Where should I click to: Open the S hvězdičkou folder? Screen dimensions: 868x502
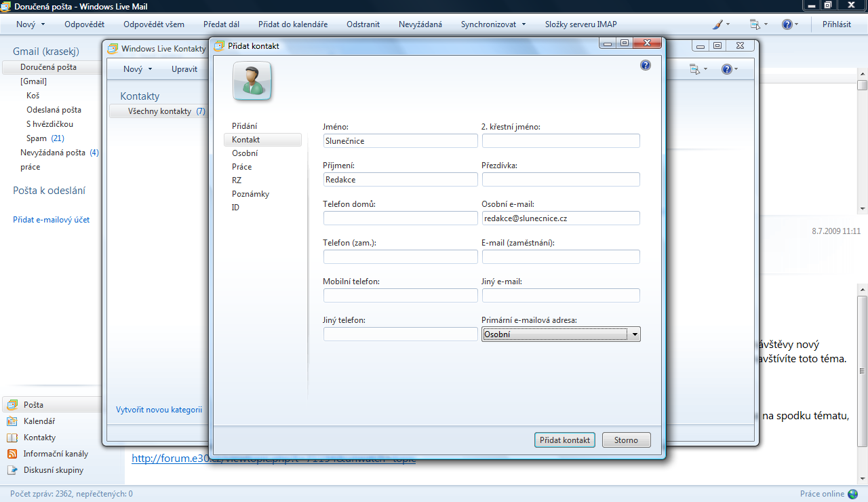click(x=50, y=124)
